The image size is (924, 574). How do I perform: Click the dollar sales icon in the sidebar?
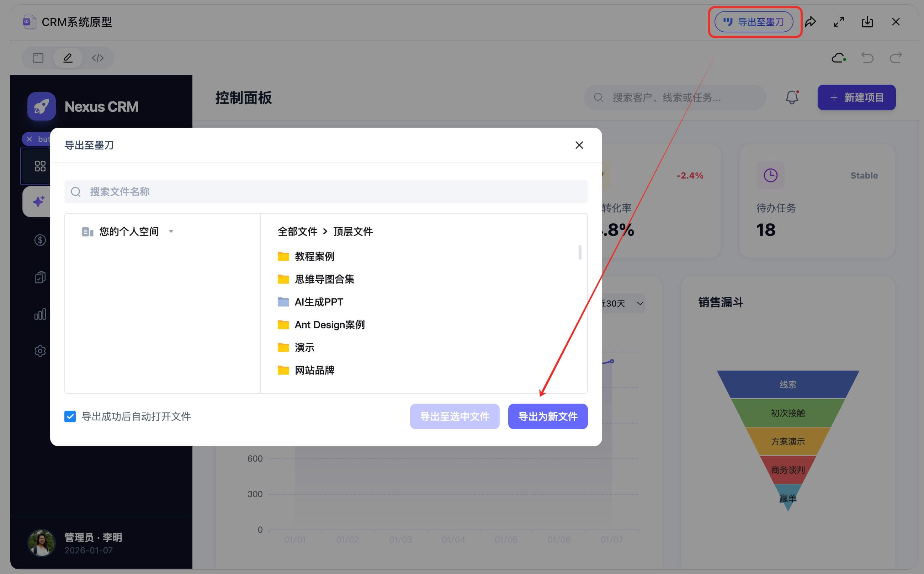tap(40, 240)
